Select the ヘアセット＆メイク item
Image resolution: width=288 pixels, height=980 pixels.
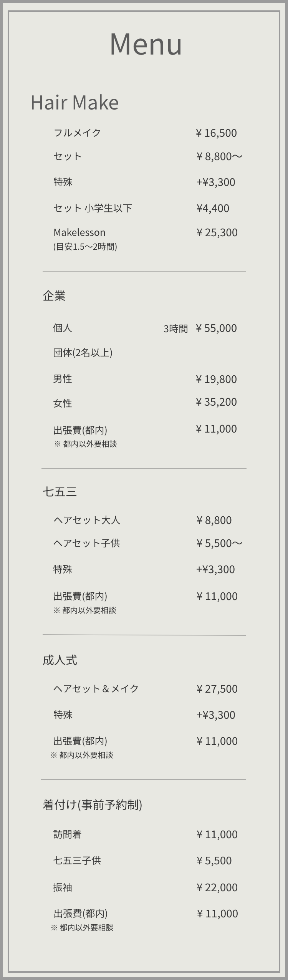[96, 688]
